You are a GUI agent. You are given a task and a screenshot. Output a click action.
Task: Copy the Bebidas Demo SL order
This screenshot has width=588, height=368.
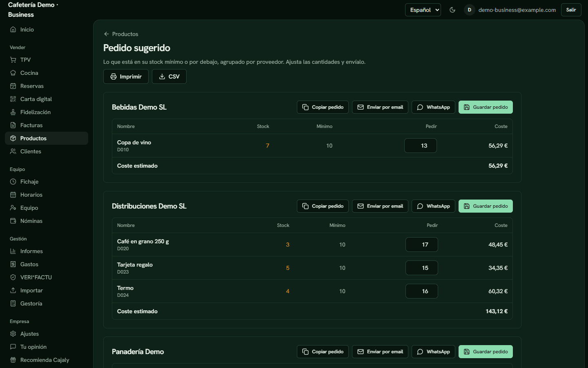coord(323,107)
